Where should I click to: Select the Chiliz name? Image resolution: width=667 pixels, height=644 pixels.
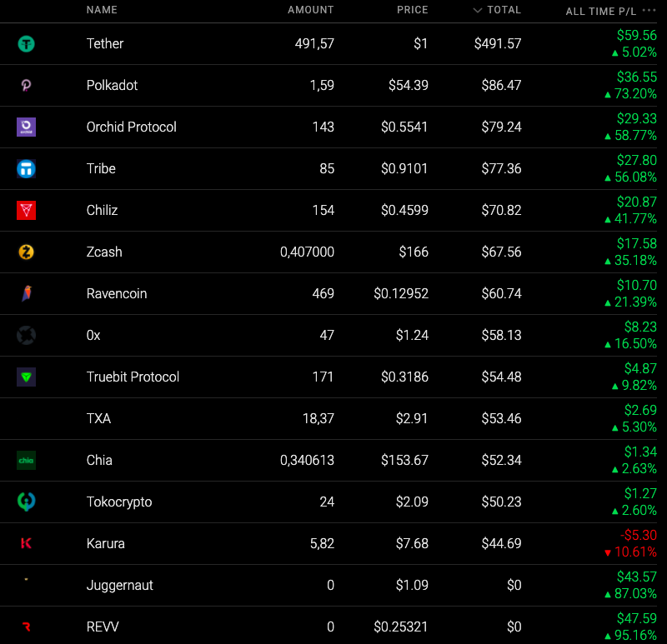point(102,211)
